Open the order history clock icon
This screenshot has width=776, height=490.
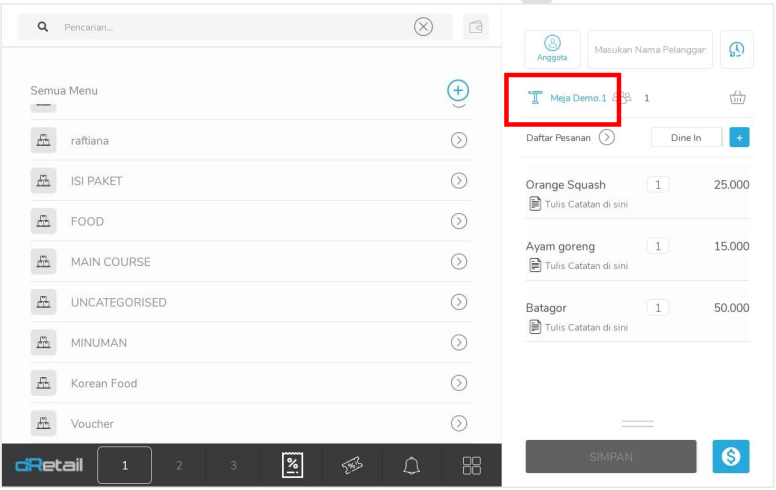736,49
